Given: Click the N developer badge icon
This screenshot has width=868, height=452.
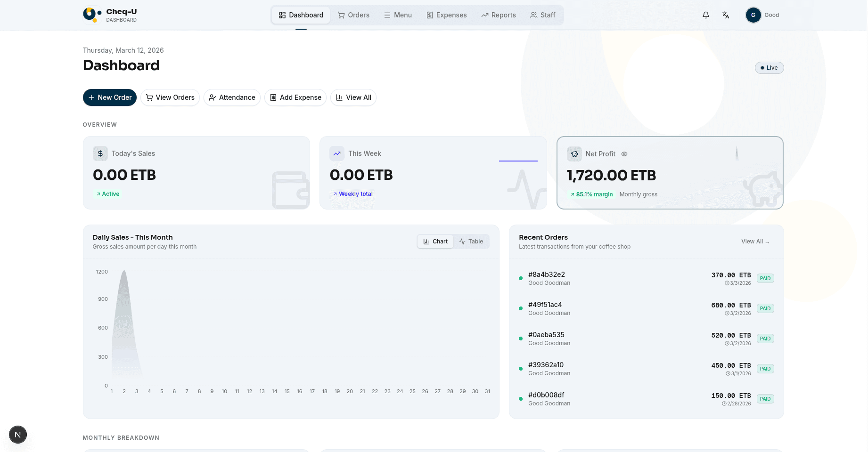Looking at the screenshot, I should (x=18, y=435).
